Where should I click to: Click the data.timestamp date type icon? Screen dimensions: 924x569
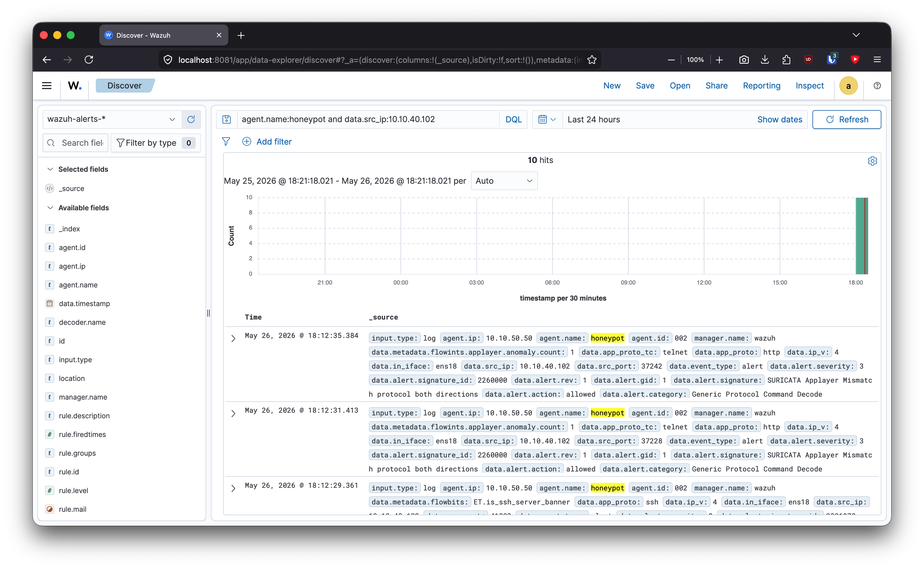coord(50,304)
